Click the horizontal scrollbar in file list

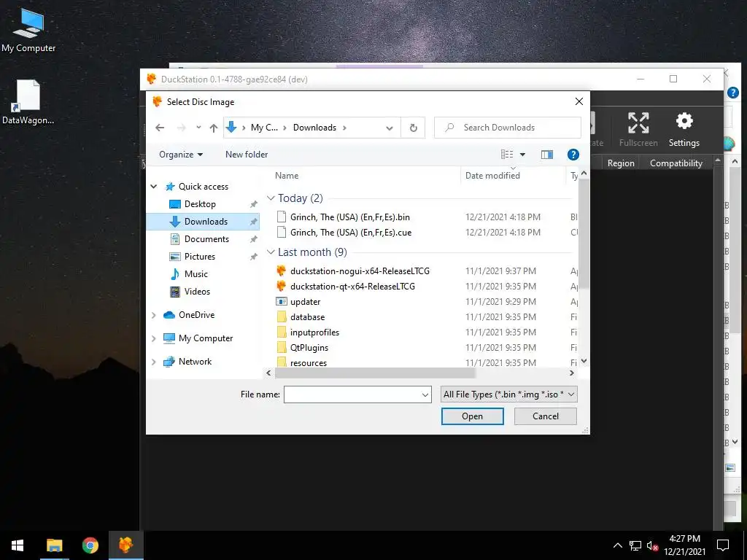tap(374, 373)
